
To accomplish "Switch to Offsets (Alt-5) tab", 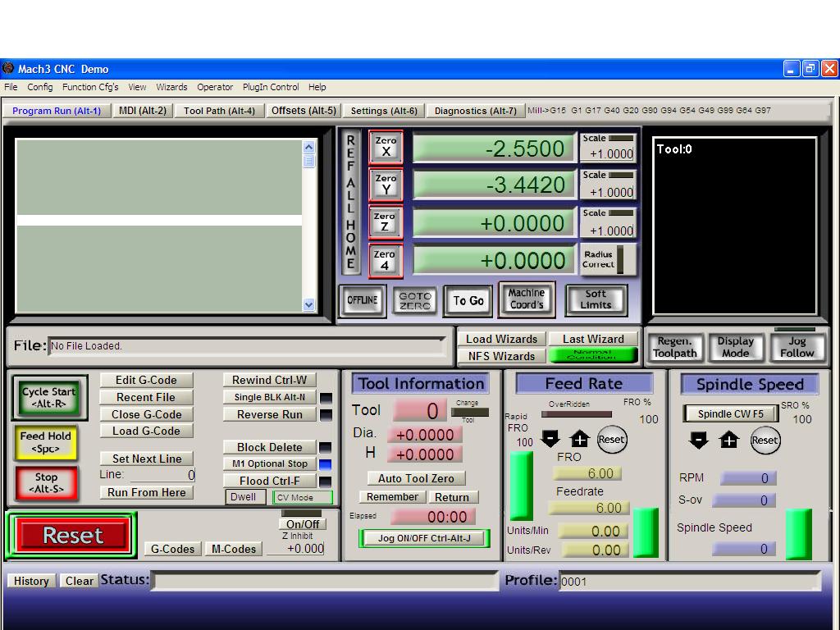I will click(304, 111).
